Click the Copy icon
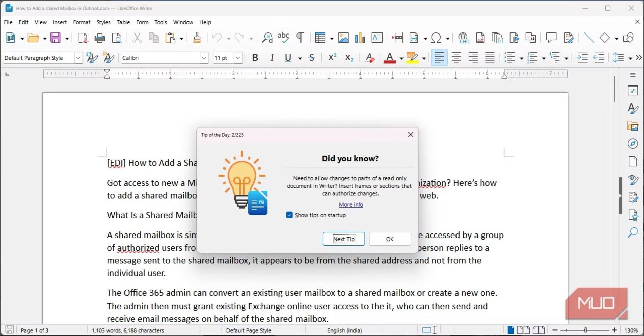Image resolution: width=644 pixels, height=336 pixels. (154, 38)
